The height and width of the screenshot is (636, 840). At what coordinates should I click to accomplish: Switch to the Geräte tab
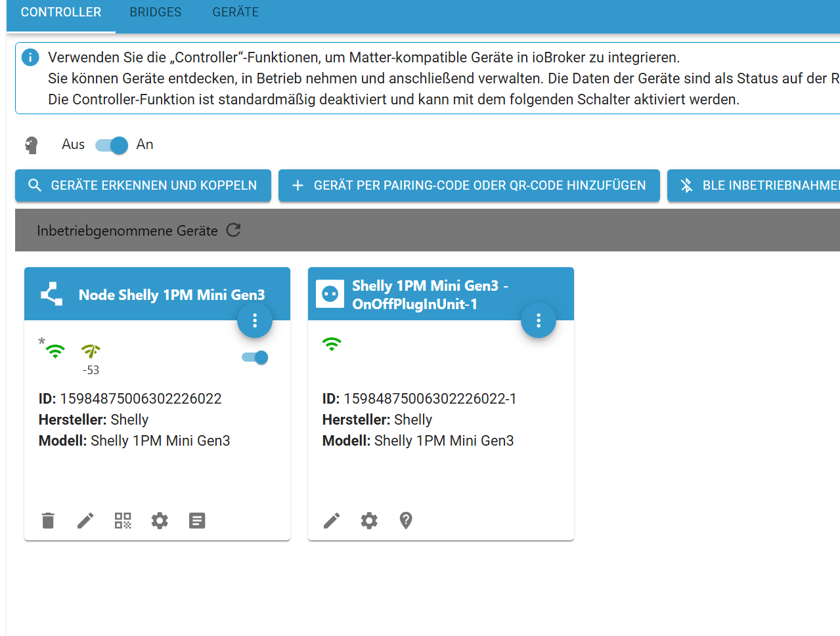click(x=236, y=12)
